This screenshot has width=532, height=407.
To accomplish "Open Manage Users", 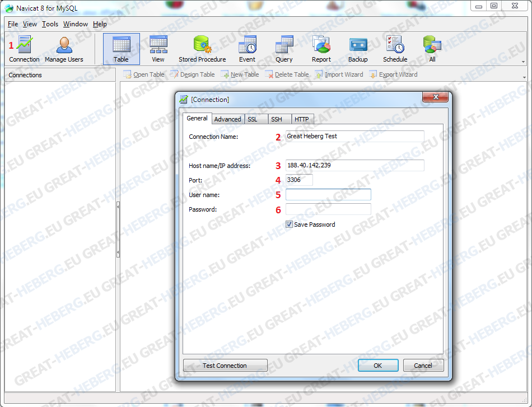I will pyautogui.click(x=64, y=49).
